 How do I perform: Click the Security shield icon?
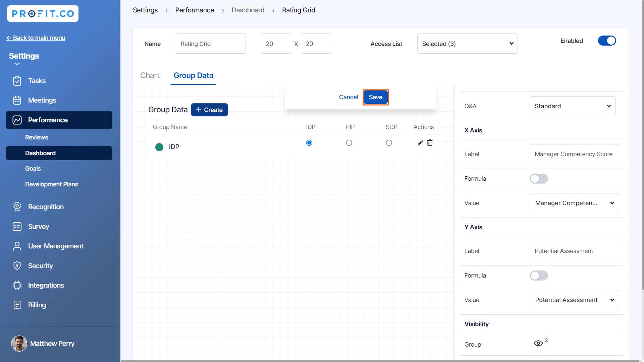coord(17,266)
